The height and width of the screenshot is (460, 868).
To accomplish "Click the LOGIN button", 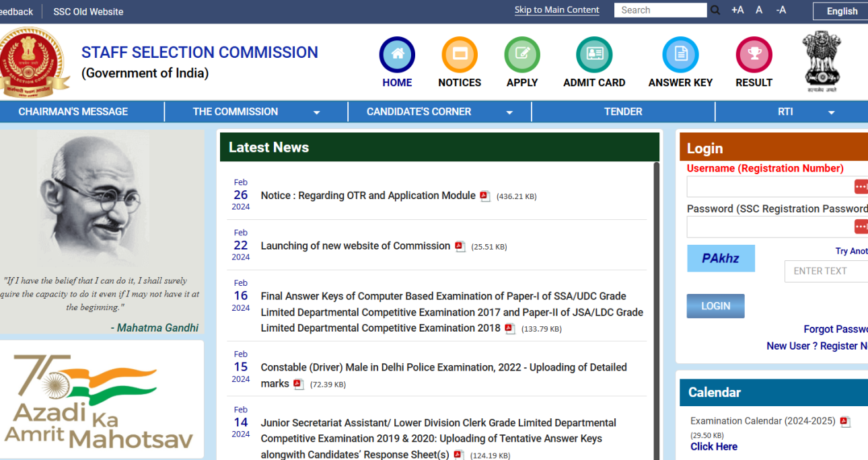I will (x=715, y=306).
